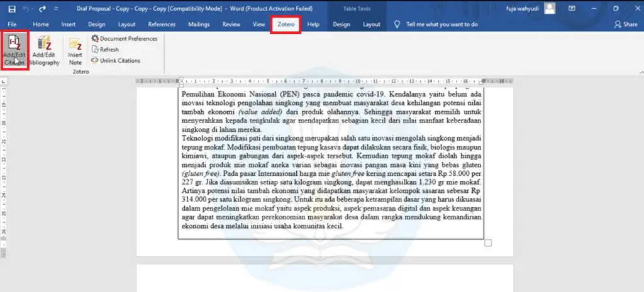
Task: Click the table resize handle square
Action: 488,243
